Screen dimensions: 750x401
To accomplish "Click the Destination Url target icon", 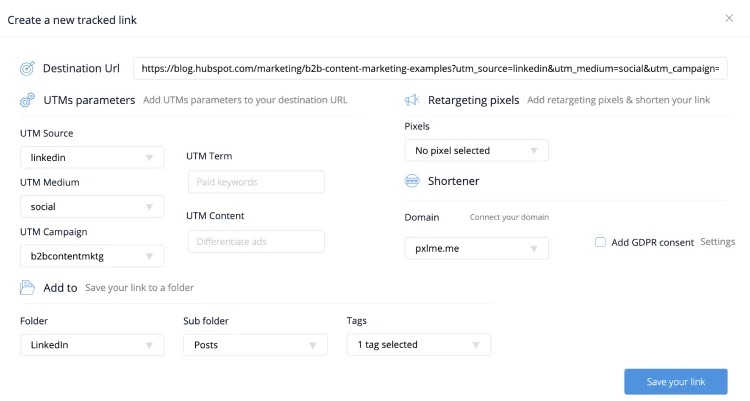I will pos(27,69).
